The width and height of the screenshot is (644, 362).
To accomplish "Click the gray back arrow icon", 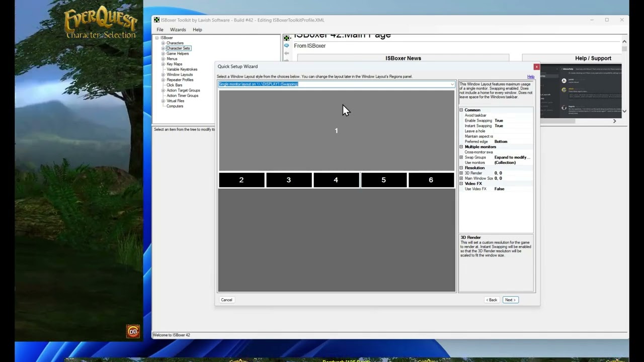I will (286, 53).
